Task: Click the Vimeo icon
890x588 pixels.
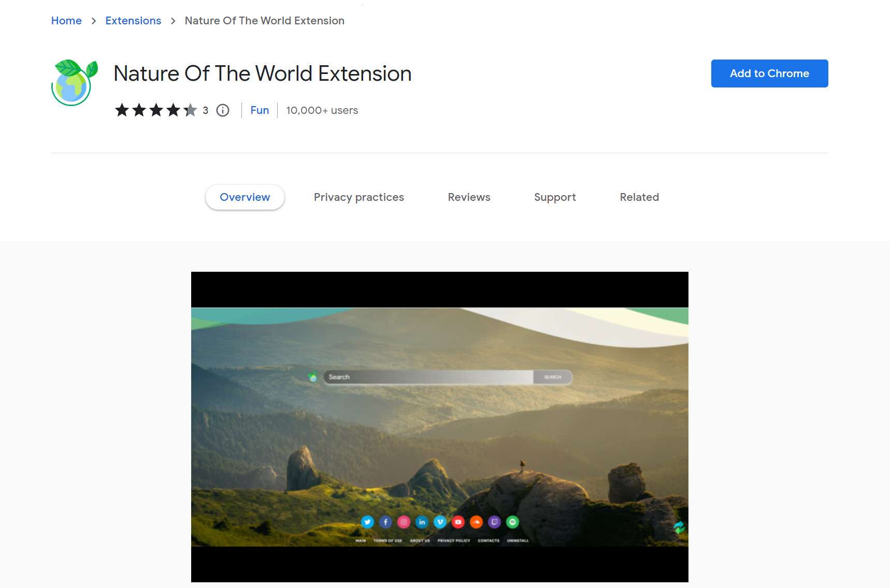Action: click(x=440, y=522)
